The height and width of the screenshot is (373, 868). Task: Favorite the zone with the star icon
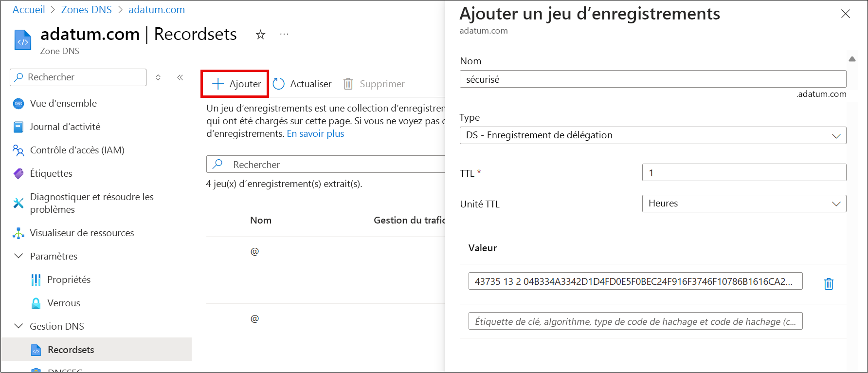point(261,35)
